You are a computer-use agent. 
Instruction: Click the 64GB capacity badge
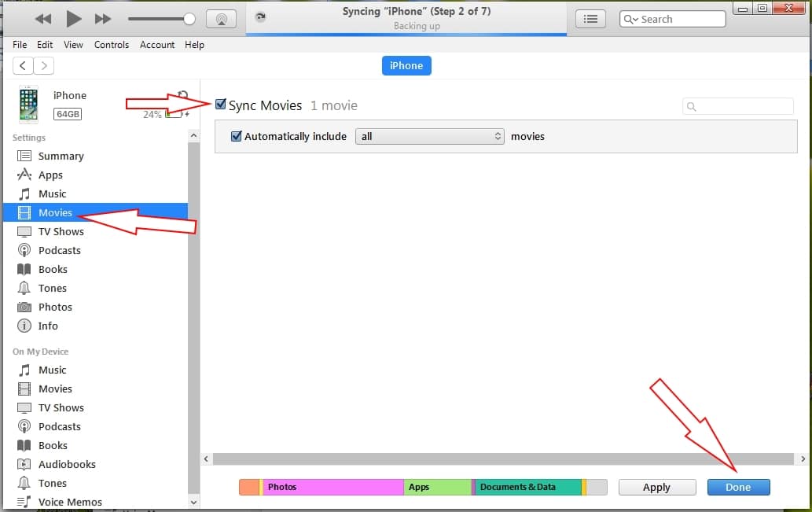click(68, 114)
